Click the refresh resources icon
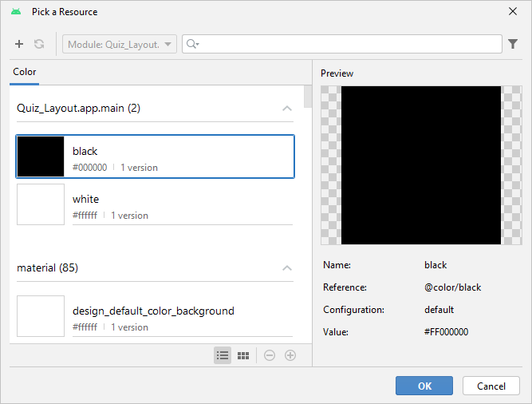The image size is (532, 404). 39,45
